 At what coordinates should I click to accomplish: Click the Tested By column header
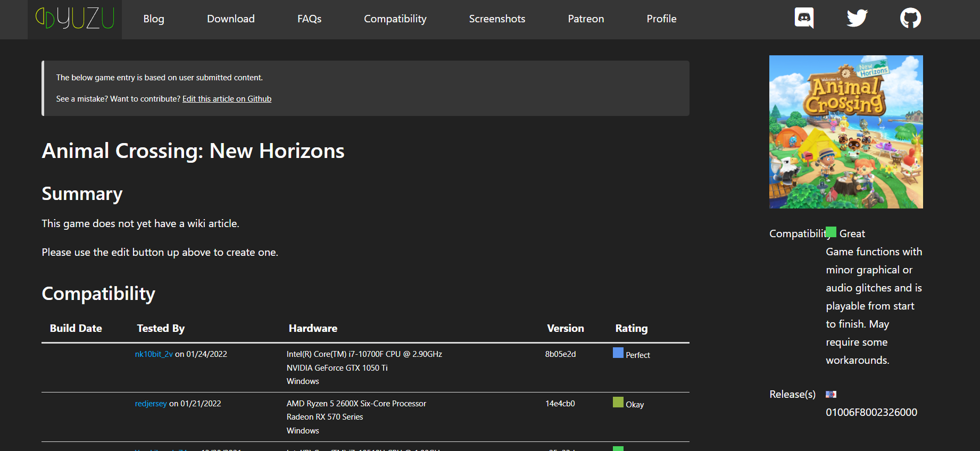[x=161, y=329]
